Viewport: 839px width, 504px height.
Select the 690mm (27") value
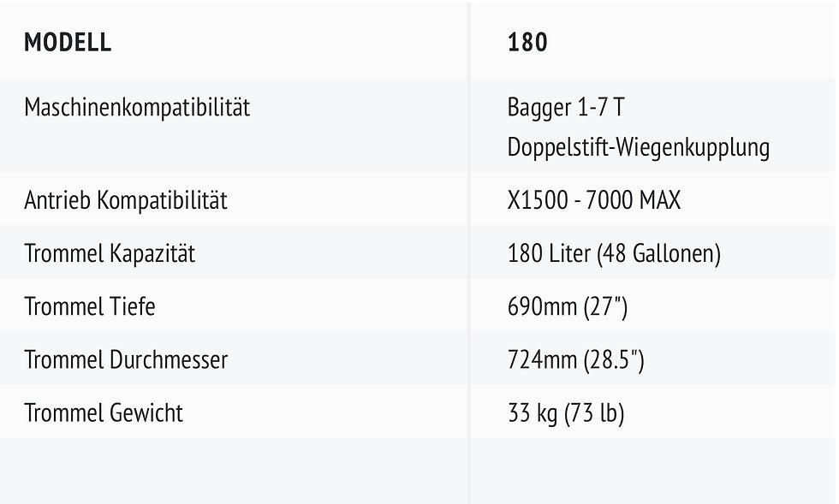point(568,306)
